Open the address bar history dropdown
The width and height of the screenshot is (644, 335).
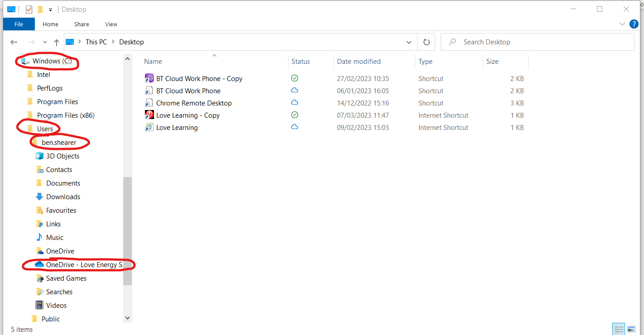tap(409, 42)
